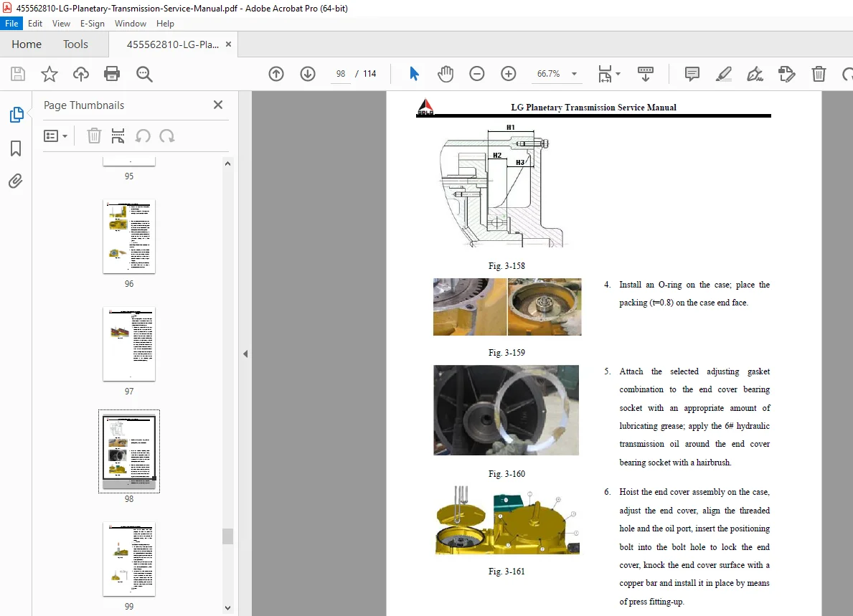Screen dimensions: 853x616
Task: Click 'LG Planetary Transmission Service Manual' header
Action: click(593, 107)
